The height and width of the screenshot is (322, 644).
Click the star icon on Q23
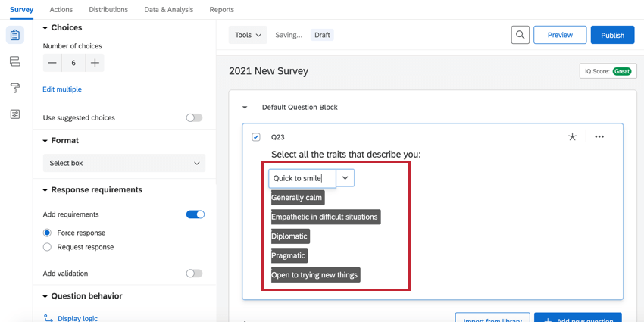coord(572,136)
